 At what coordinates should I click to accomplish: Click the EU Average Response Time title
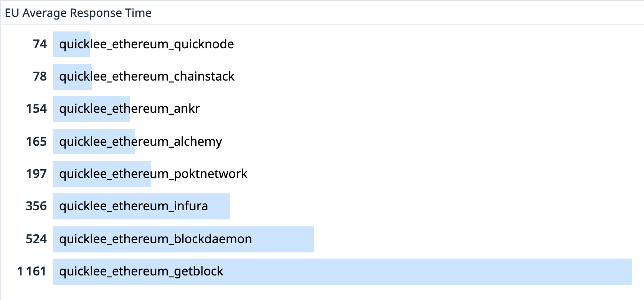coord(78,13)
